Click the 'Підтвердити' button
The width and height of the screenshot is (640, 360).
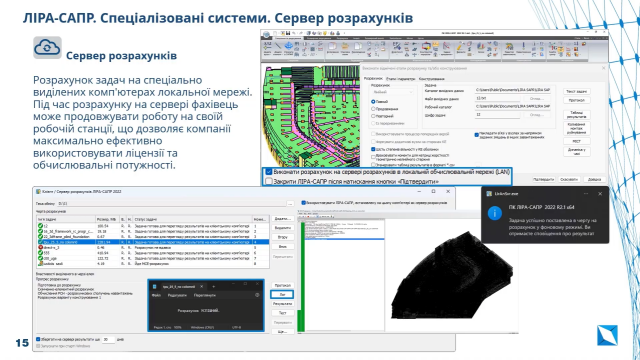click(x=543, y=180)
